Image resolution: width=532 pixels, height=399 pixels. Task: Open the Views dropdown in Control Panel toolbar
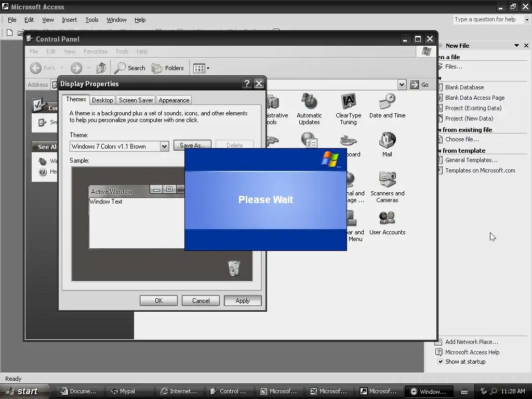coord(201,68)
